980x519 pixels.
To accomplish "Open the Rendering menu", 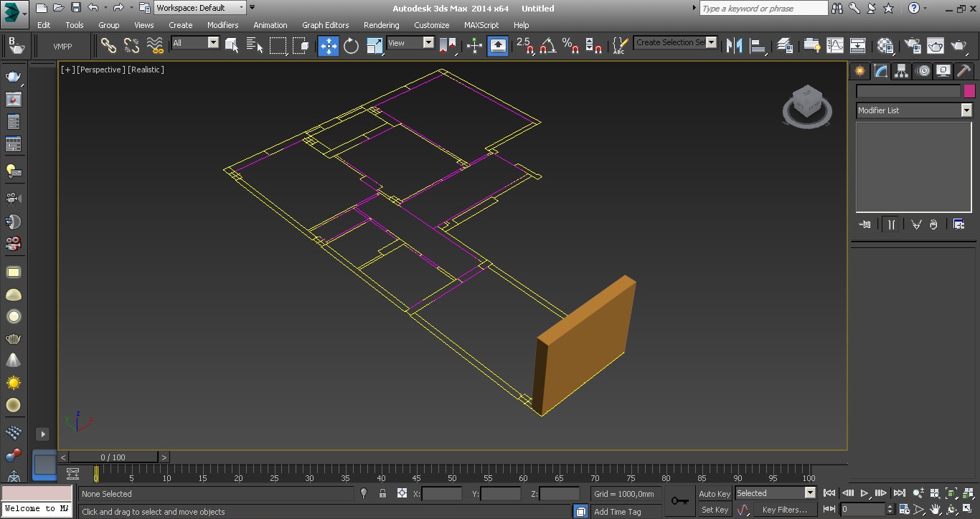I will 381,25.
